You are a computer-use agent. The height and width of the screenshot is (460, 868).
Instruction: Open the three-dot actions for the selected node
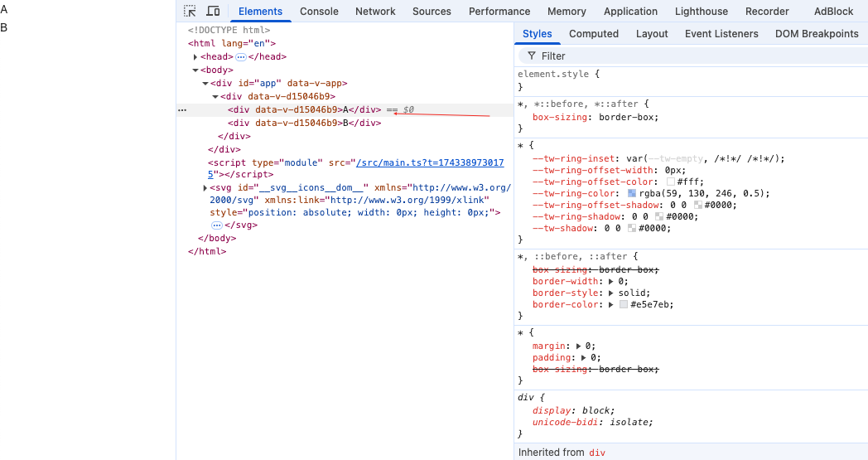click(x=182, y=110)
